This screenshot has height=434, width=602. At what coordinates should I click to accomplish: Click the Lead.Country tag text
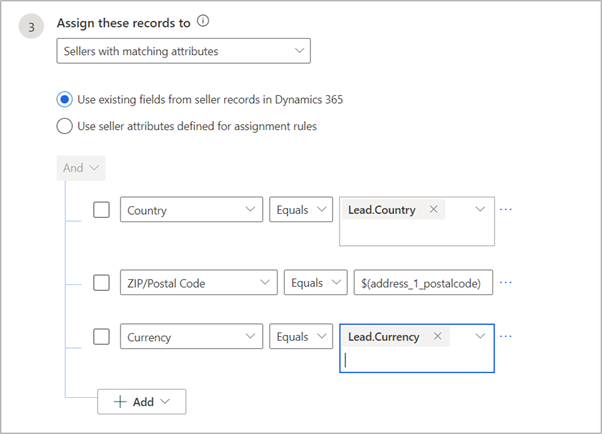click(x=382, y=210)
